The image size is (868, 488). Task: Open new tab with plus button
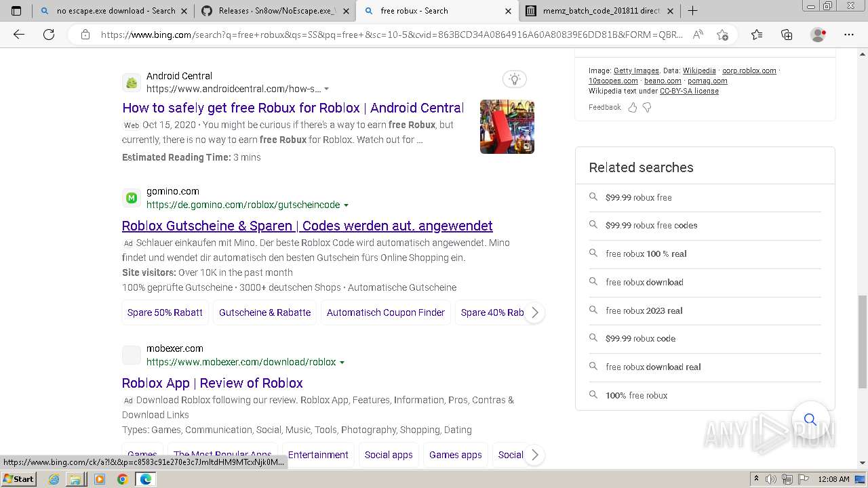(x=692, y=11)
